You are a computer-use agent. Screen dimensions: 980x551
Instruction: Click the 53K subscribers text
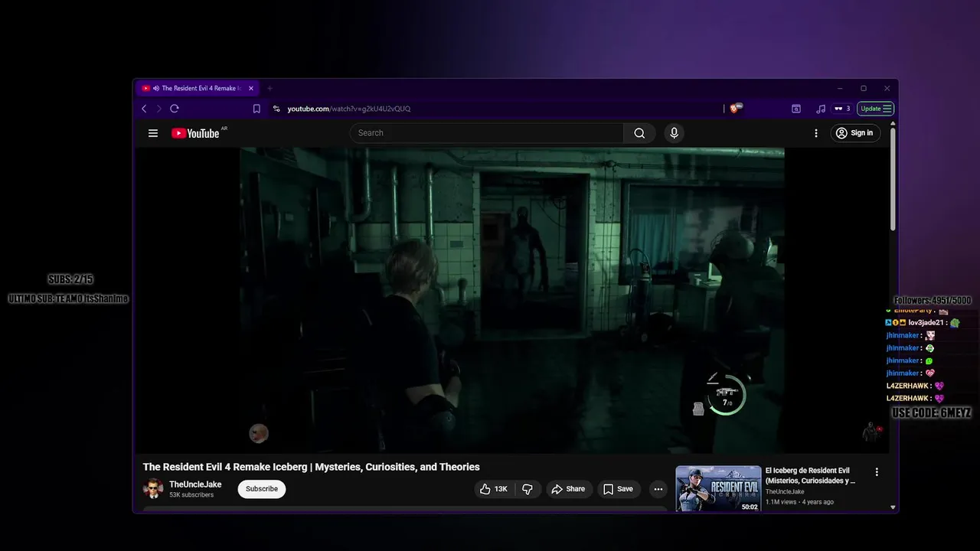click(191, 495)
